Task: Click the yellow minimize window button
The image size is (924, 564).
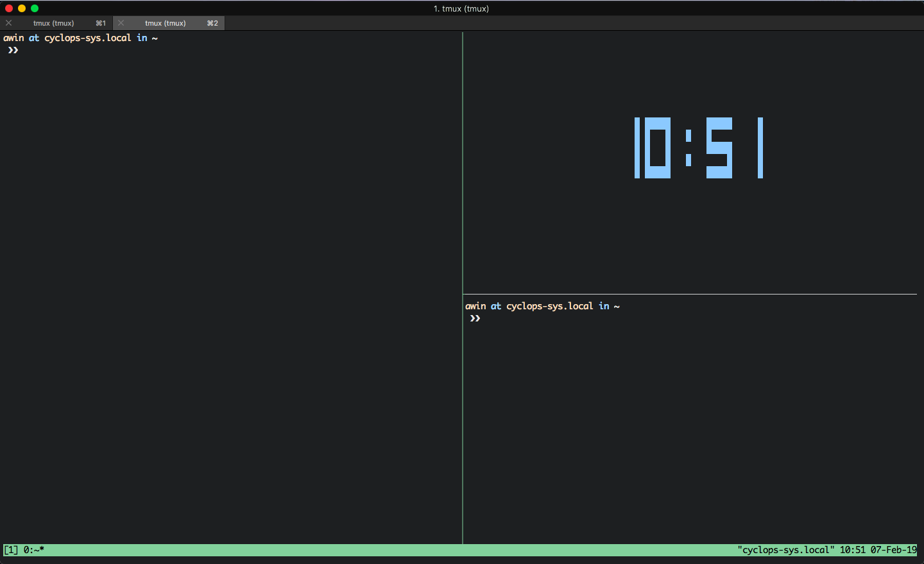Action: [22, 8]
